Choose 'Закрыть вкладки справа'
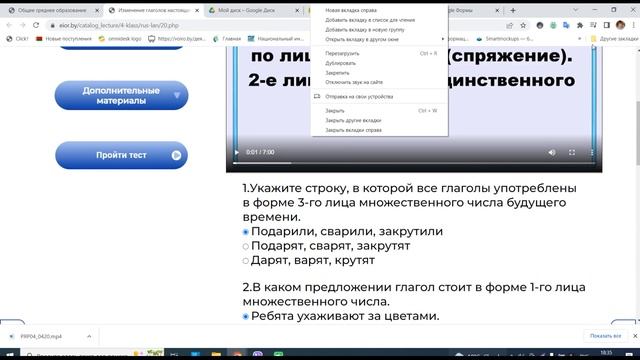The width and height of the screenshot is (640, 360). [379, 130]
